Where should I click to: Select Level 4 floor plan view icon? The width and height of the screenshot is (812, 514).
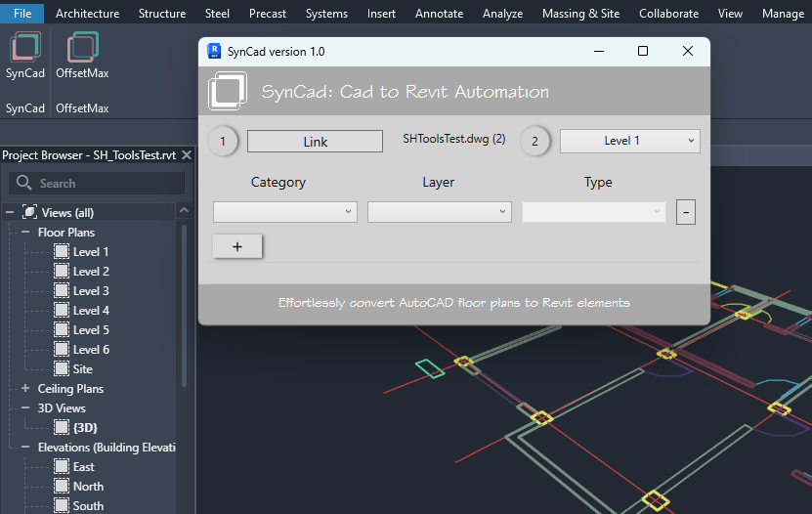coord(62,310)
